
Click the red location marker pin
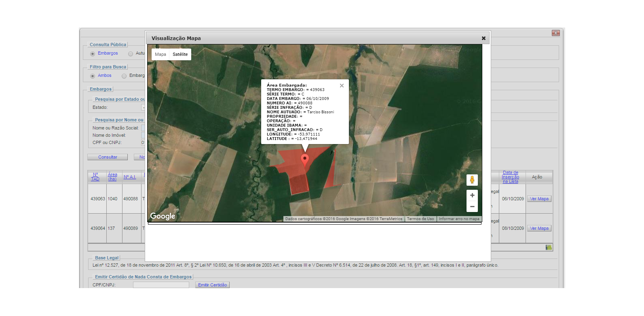coord(305,159)
